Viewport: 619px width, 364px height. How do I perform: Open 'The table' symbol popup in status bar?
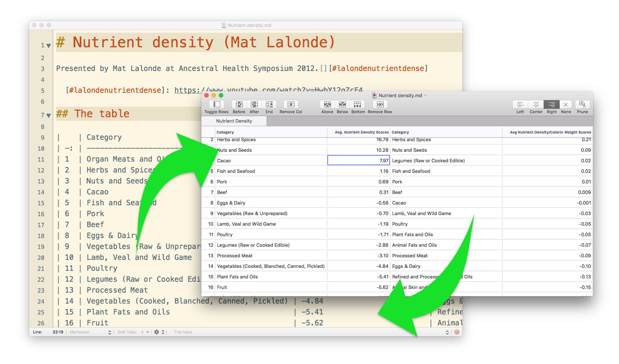pyautogui.click(x=183, y=332)
